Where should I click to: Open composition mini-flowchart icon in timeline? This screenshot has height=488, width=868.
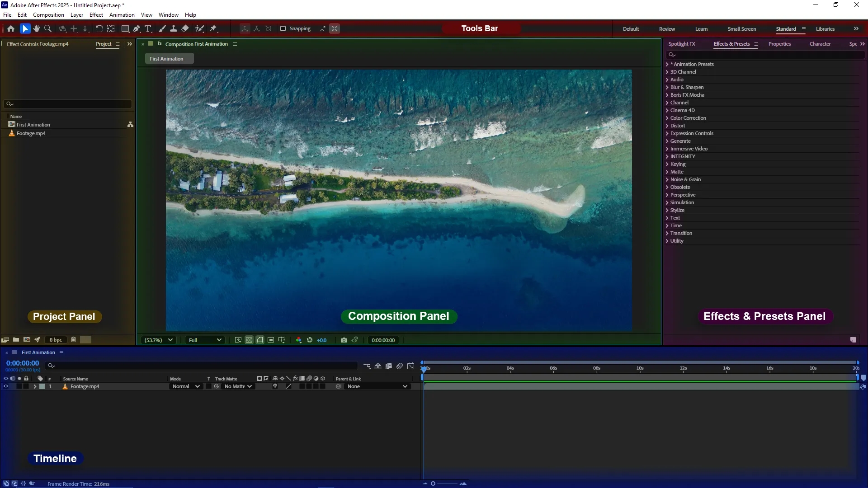pyautogui.click(x=367, y=366)
